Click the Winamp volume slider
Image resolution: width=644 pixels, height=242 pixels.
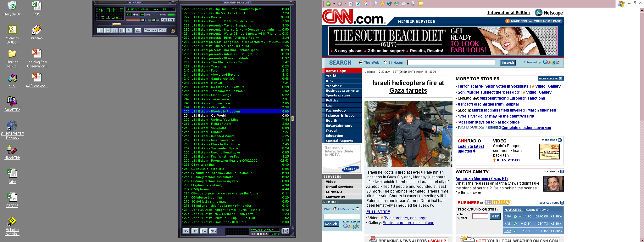click(x=135, y=20)
